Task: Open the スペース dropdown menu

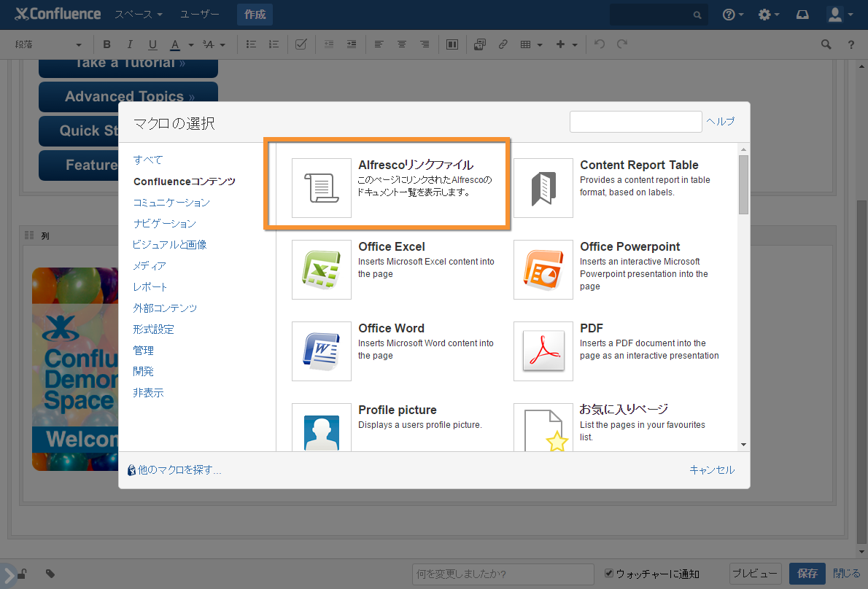Action: click(139, 15)
